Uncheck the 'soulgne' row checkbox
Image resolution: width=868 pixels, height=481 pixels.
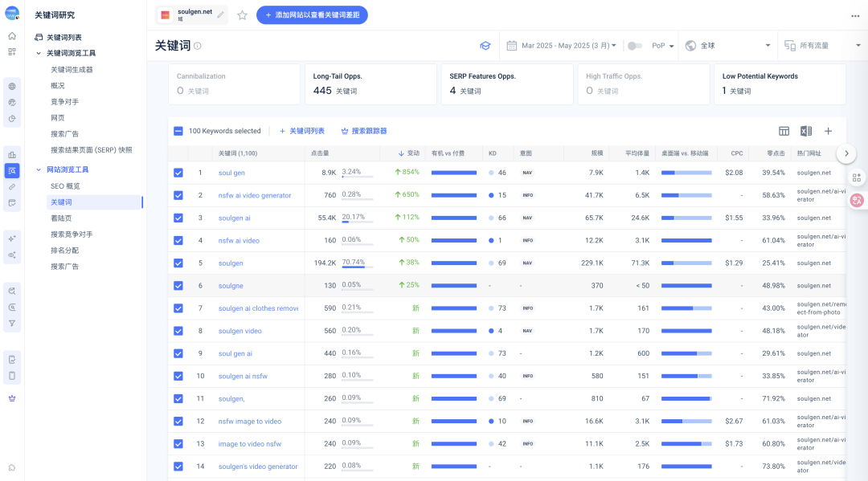178,286
